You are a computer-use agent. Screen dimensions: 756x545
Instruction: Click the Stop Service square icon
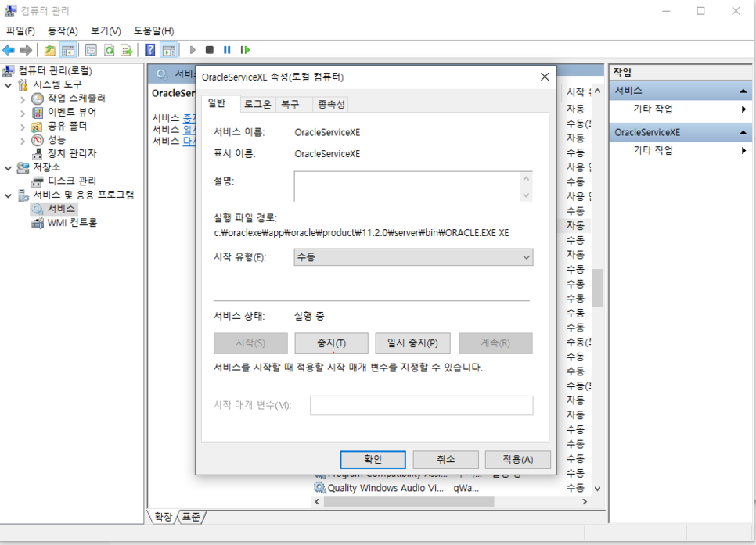(209, 50)
